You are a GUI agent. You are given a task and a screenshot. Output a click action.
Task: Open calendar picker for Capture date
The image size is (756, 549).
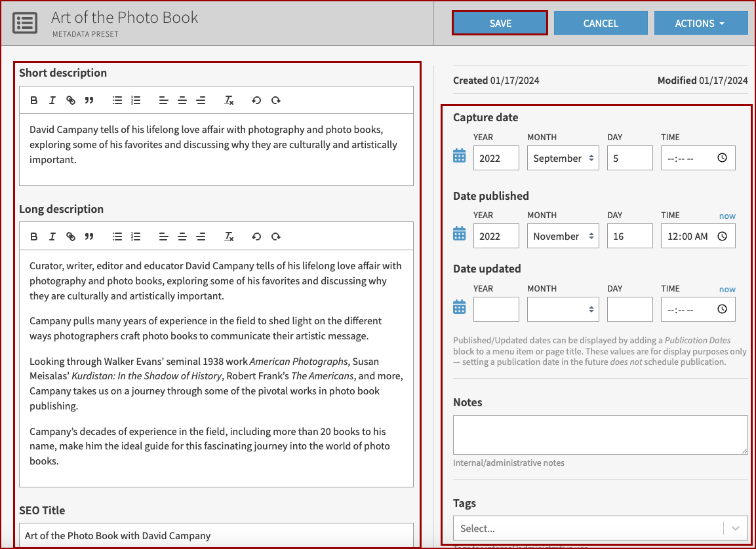coord(460,156)
